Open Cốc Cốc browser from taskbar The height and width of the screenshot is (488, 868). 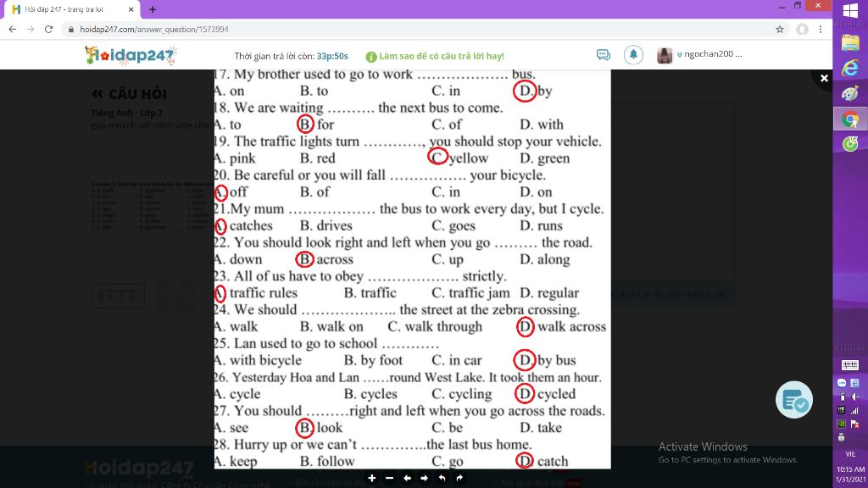click(x=850, y=144)
